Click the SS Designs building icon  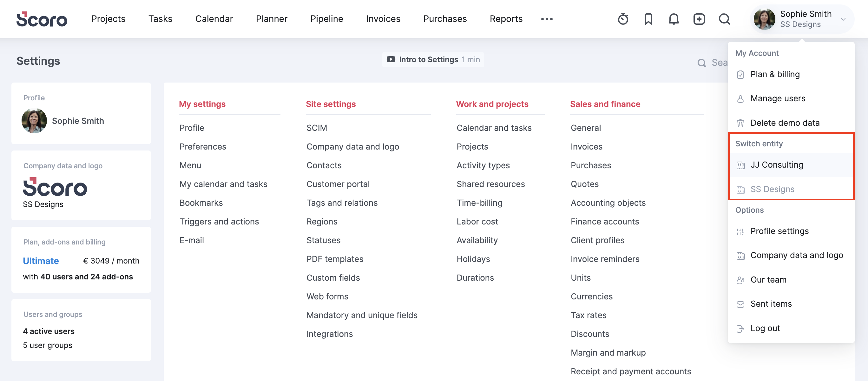[x=740, y=190]
